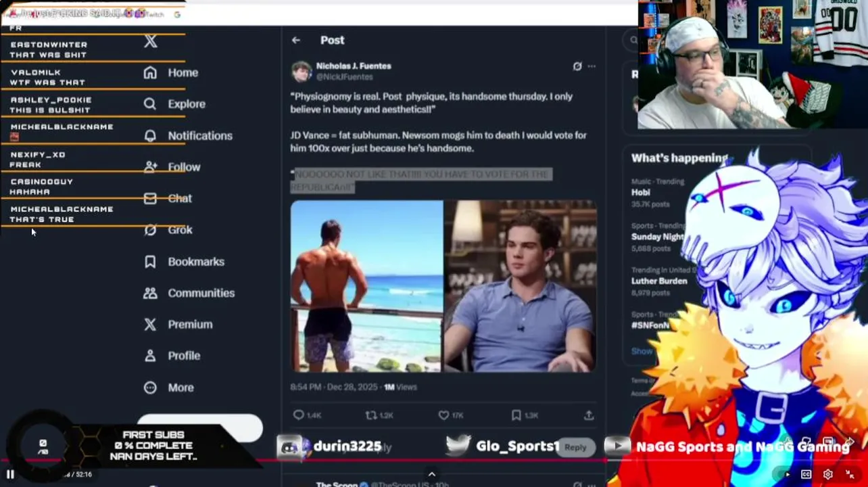Click the post share upload icon
The width and height of the screenshot is (868, 487).
(589, 415)
